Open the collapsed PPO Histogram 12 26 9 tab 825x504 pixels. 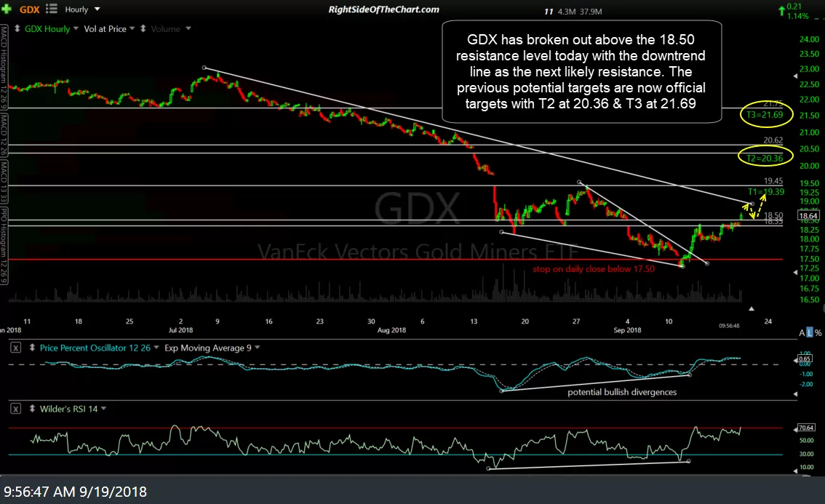pos(4,246)
